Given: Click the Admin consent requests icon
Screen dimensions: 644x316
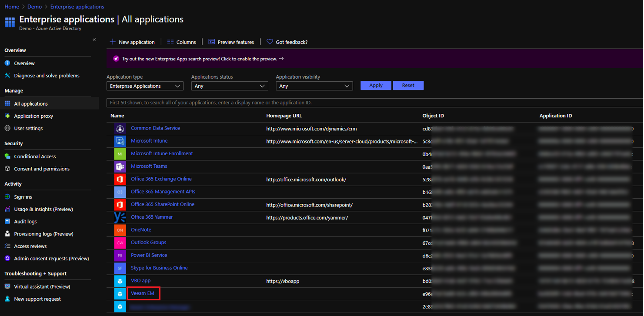Looking at the screenshot, I should (7, 258).
